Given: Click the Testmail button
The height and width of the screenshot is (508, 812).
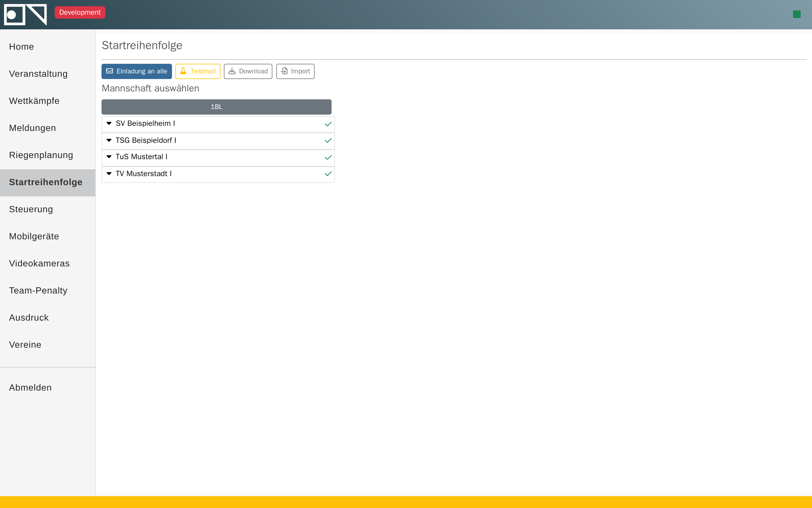Looking at the screenshot, I should tap(198, 71).
